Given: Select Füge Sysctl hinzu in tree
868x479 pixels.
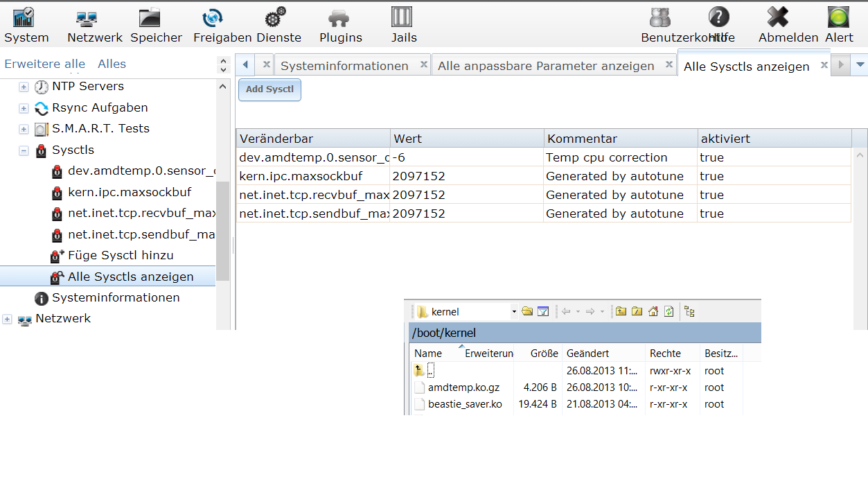Looking at the screenshot, I should (120, 256).
